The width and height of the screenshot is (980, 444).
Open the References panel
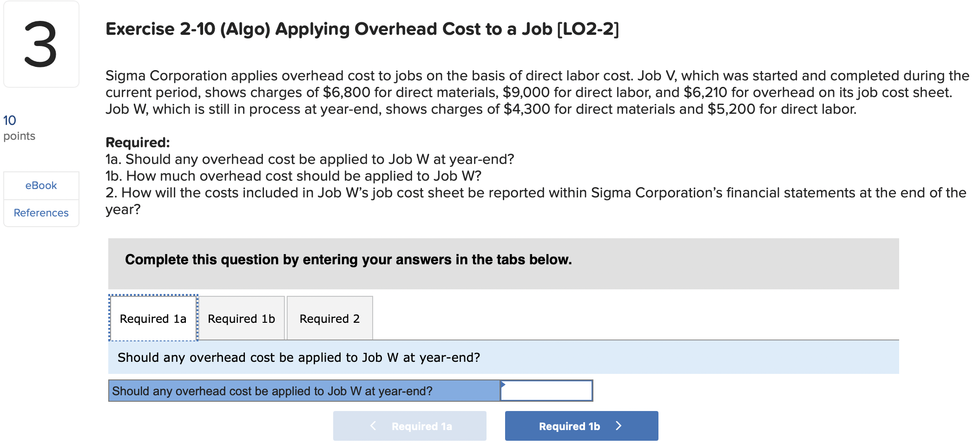click(41, 213)
